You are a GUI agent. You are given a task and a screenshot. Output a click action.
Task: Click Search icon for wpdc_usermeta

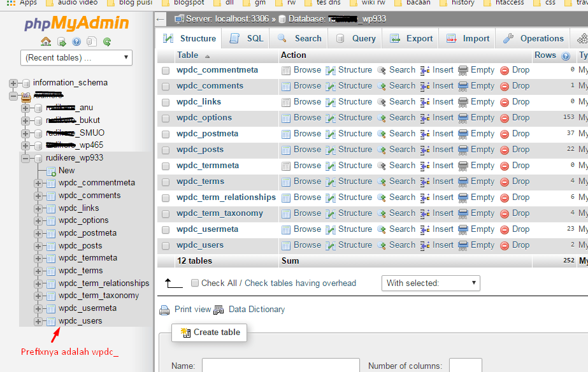click(382, 229)
